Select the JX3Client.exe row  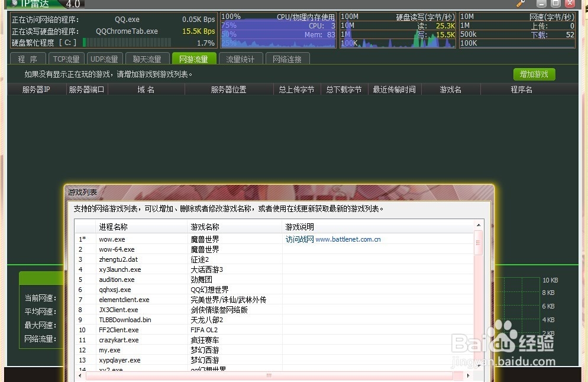[x=274, y=310]
